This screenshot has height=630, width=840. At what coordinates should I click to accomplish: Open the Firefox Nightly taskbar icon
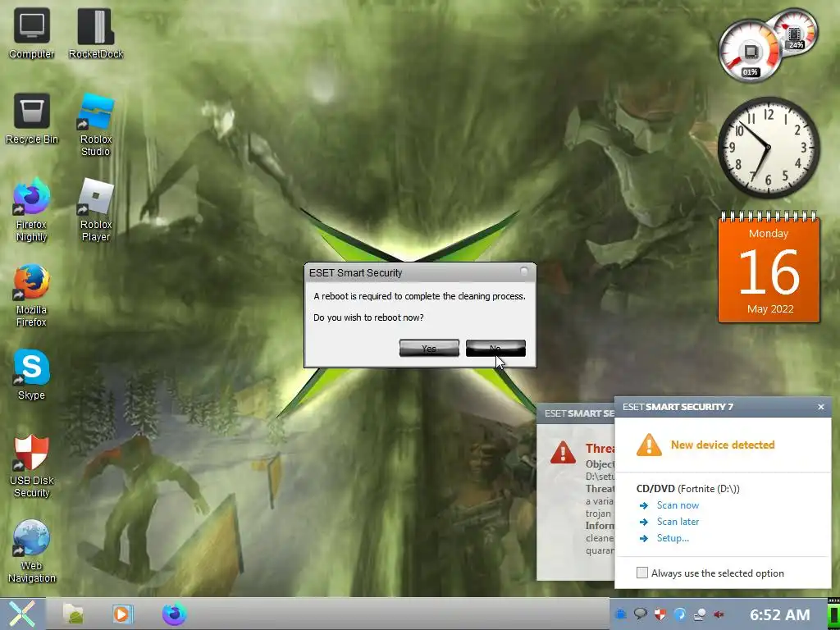click(174, 614)
